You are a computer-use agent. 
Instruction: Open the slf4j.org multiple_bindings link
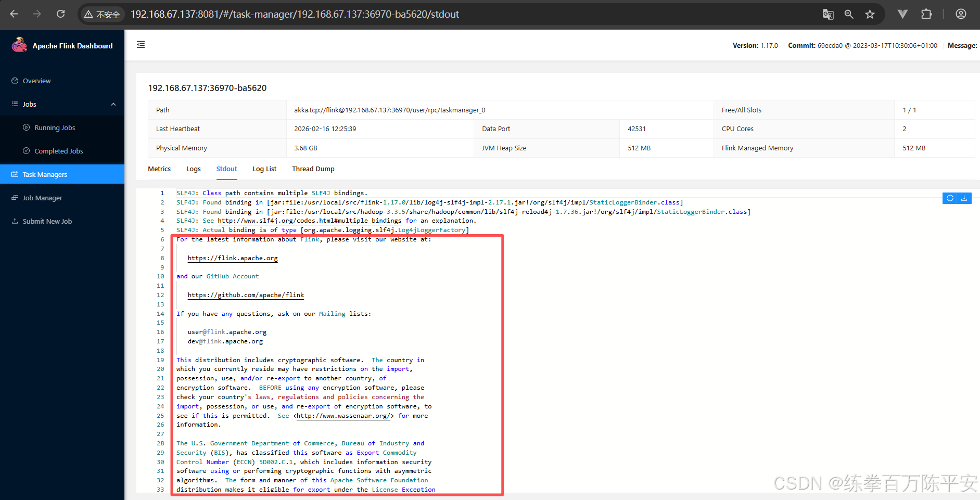tap(309, 221)
